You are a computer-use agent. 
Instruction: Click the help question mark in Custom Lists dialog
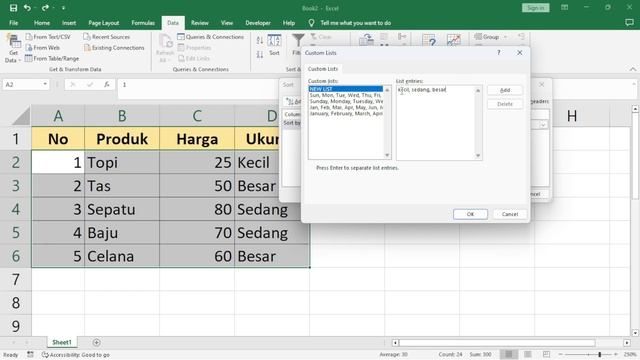coord(498,53)
